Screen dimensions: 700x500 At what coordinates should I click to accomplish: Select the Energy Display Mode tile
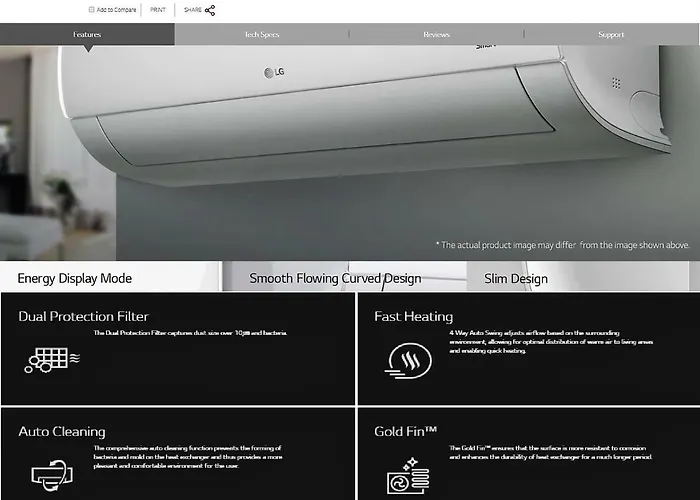point(75,278)
